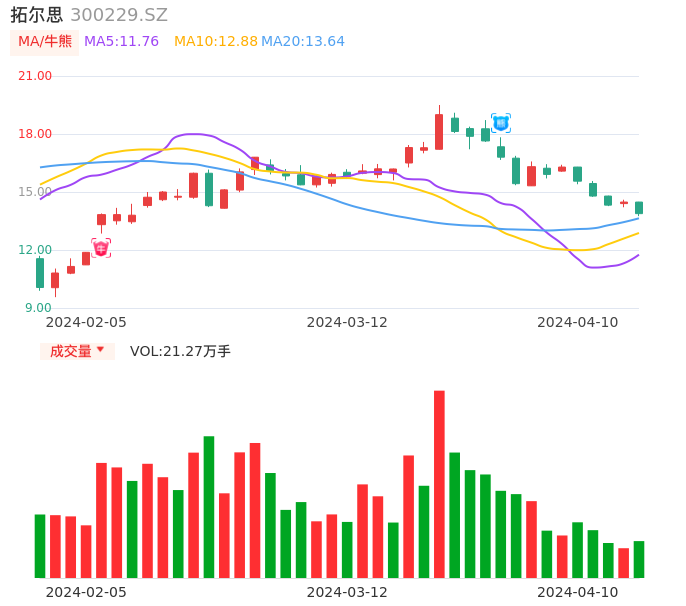Click the tallest green volume bar
This screenshot has width=686, height=606.
209,506
